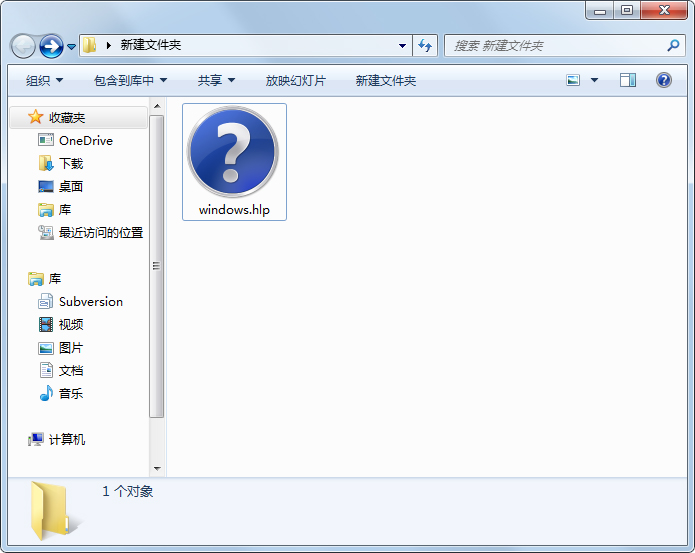Image resolution: width=695 pixels, height=553 pixels.
Task: Click the 放映幻灯片 button
Action: pos(295,80)
